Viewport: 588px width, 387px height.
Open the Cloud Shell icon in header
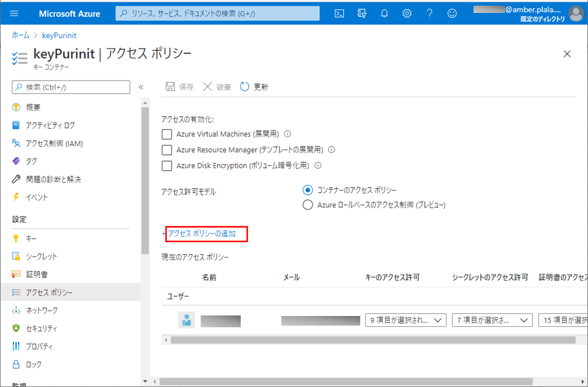click(339, 14)
